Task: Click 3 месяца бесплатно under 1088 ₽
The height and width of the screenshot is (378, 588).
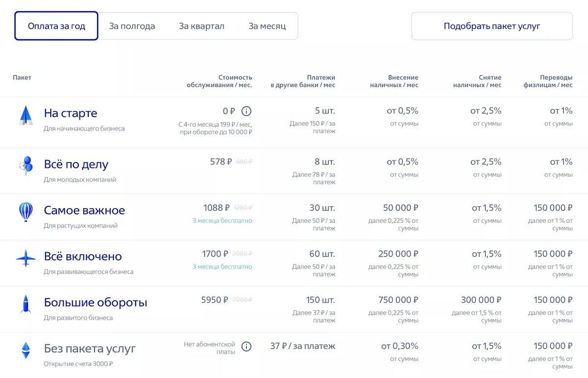Action: (x=222, y=221)
